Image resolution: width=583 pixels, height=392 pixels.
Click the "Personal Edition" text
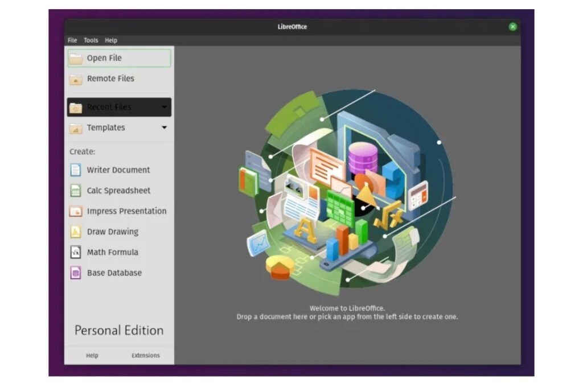[119, 331]
